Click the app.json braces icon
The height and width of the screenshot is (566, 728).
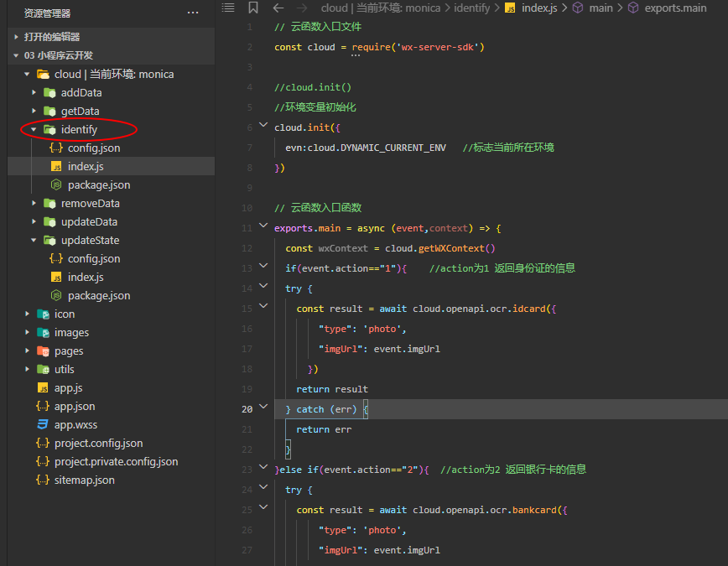tap(43, 407)
